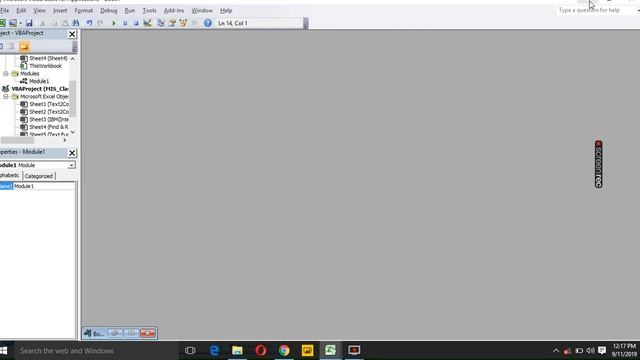Click project tree horizontal scroll right arrow
This screenshot has width=640, height=360.
click(64, 140)
